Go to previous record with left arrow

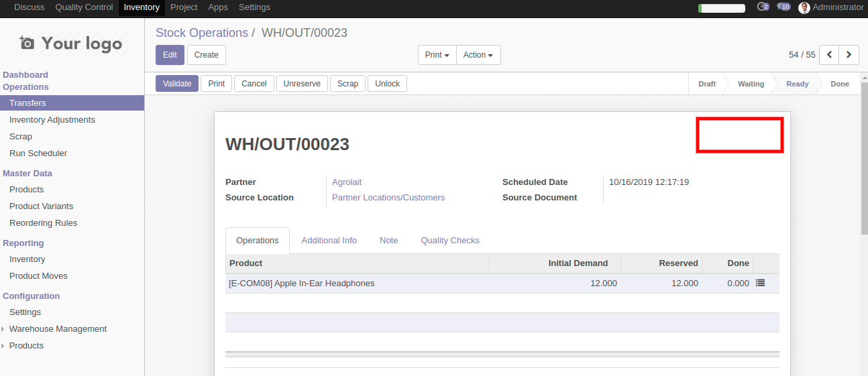(x=830, y=55)
